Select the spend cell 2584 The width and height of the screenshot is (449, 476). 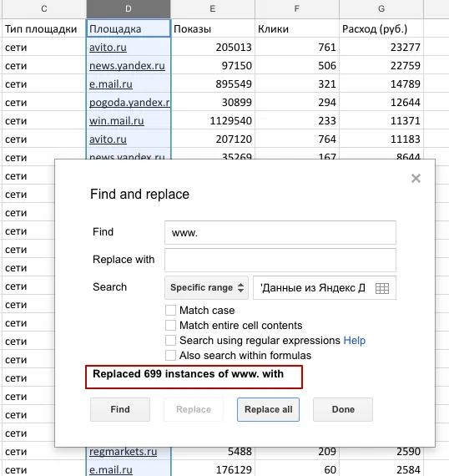381,468
